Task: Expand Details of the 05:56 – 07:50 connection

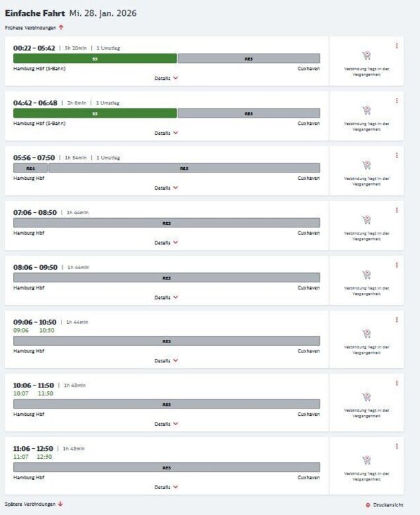Action: (166, 188)
